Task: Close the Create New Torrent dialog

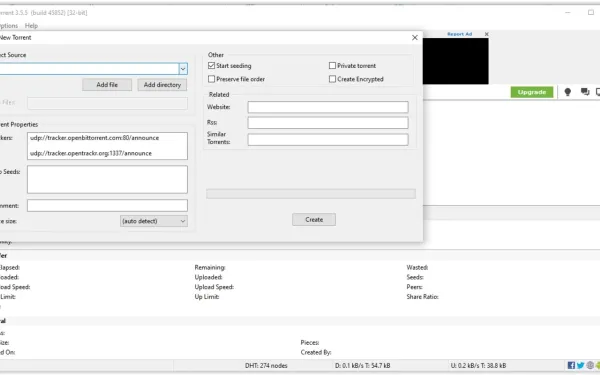Action: pyautogui.click(x=415, y=38)
